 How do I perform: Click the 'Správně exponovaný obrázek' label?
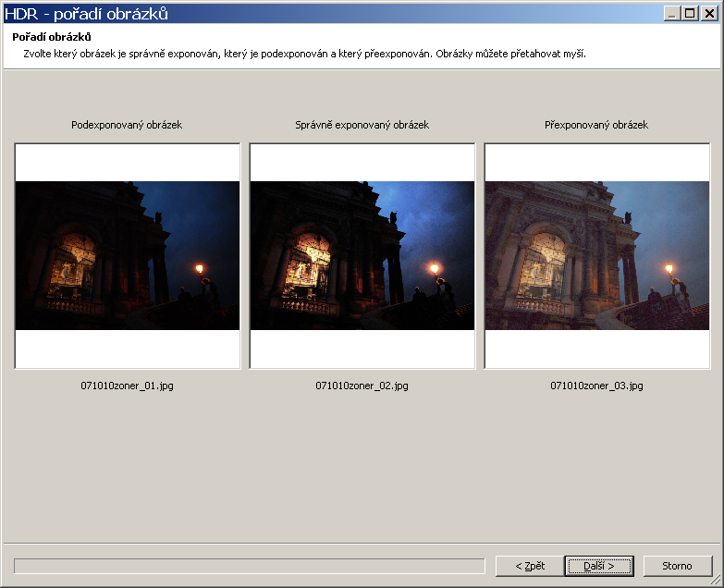point(362,125)
